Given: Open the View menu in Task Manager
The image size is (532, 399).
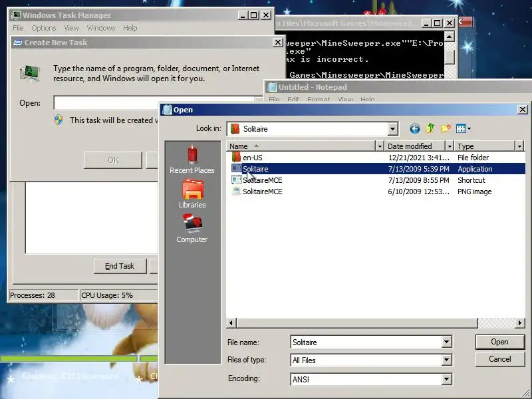Looking at the screenshot, I should click(71, 28).
